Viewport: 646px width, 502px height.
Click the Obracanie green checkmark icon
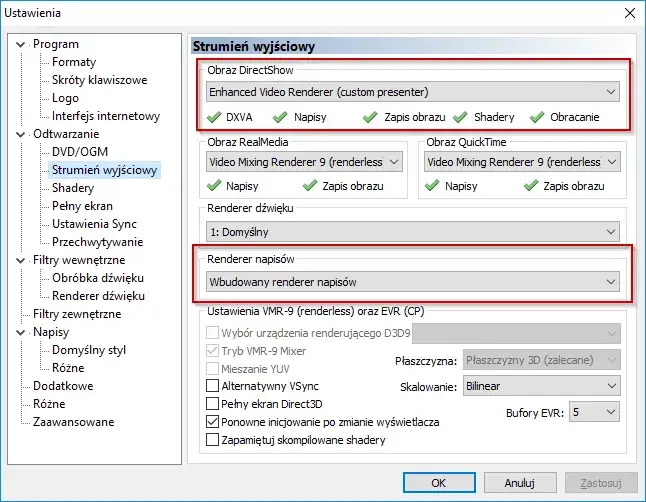(x=537, y=117)
